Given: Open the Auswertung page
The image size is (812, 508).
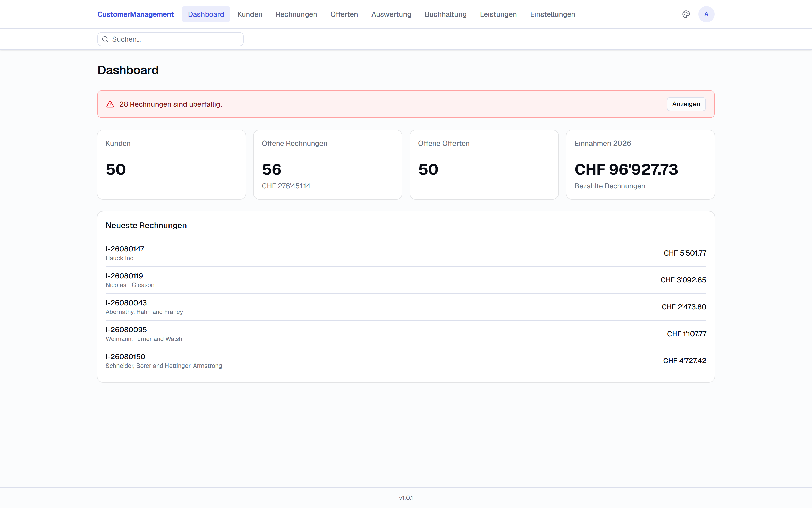Looking at the screenshot, I should click(x=391, y=14).
